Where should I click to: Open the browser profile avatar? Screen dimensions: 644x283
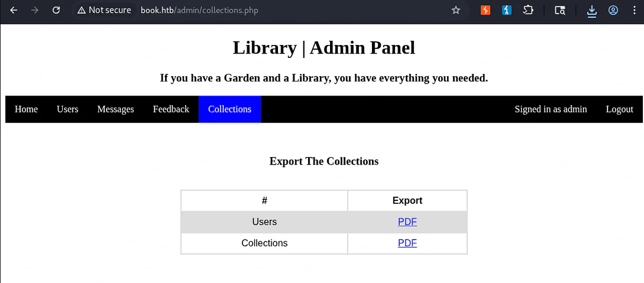tap(613, 10)
